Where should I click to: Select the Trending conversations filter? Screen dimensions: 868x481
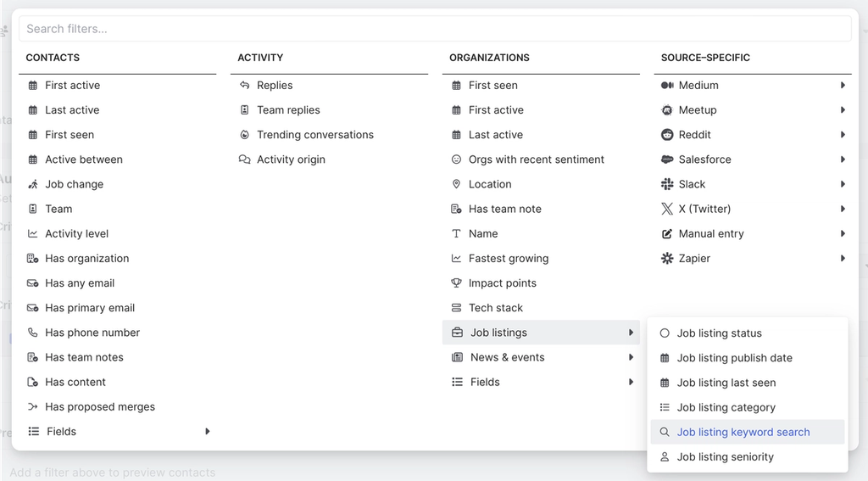[x=314, y=135]
